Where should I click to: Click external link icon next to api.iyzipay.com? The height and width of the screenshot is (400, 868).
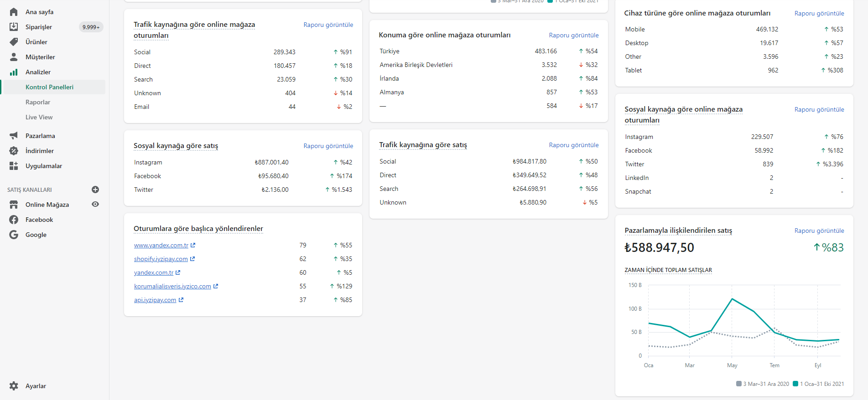[x=181, y=300]
